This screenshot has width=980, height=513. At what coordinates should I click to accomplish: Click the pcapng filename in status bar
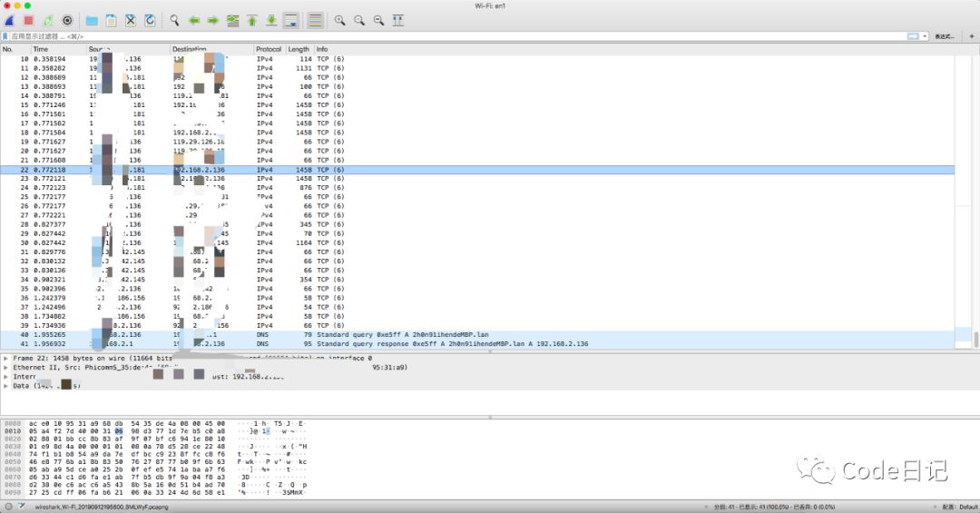tap(102, 507)
